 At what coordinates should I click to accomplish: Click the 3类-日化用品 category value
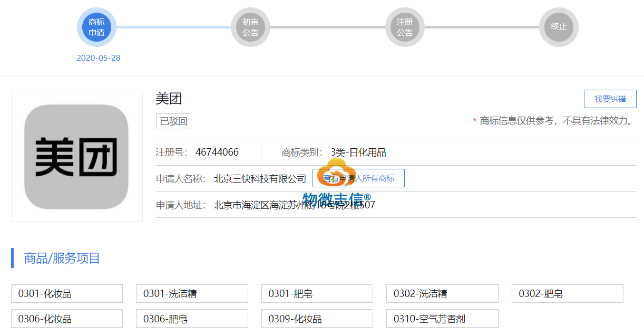click(x=358, y=152)
